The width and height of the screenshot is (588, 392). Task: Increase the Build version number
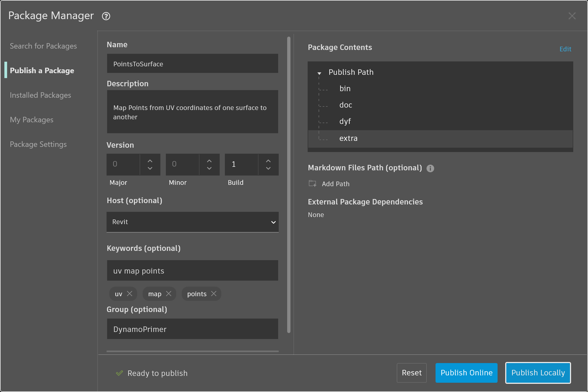point(268,161)
